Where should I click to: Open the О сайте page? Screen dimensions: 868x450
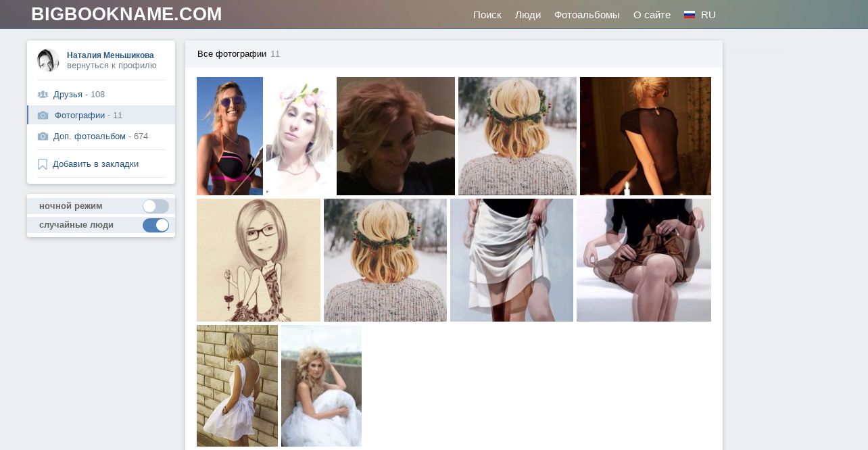(x=652, y=15)
